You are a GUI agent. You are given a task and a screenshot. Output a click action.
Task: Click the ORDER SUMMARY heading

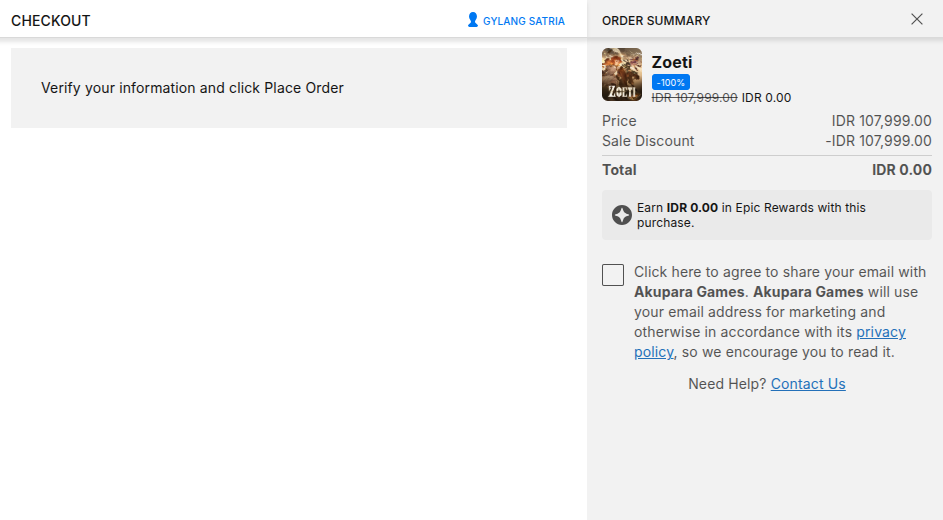pos(656,21)
